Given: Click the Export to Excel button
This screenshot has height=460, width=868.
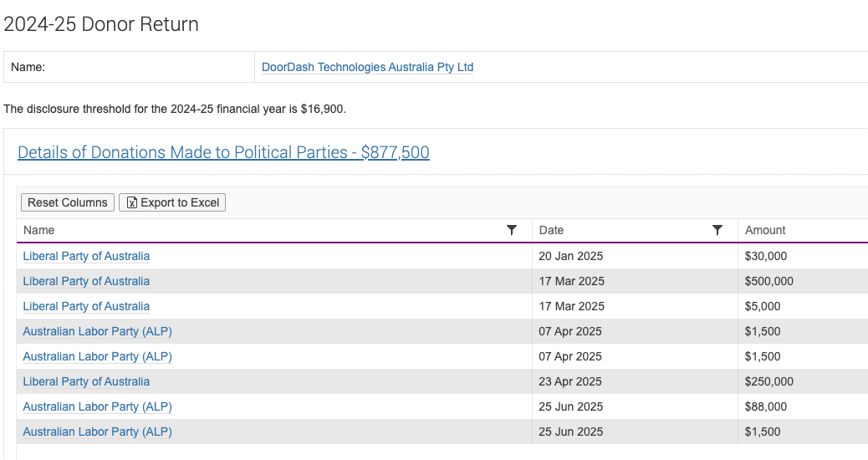Looking at the screenshot, I should tap(172, 202).
